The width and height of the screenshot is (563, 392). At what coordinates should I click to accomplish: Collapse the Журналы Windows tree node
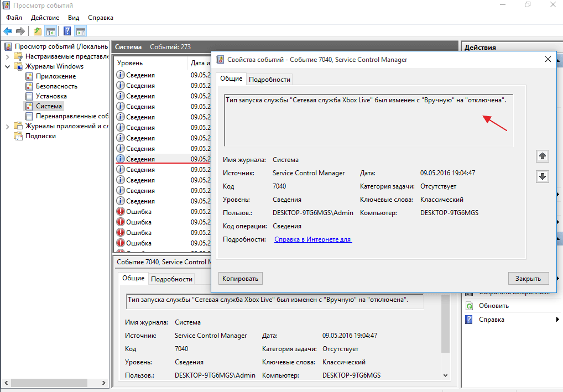(x=7, y=66)
